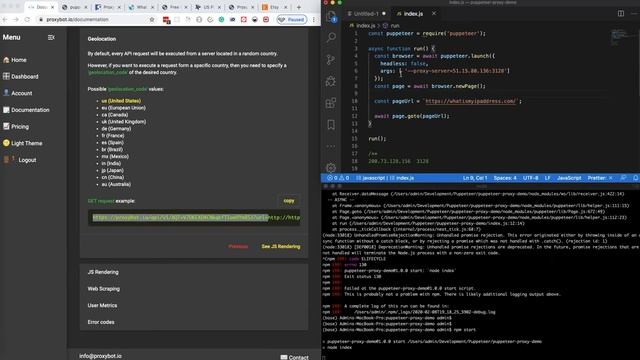Open the Extensions view in VS Code

pos(331,103)
